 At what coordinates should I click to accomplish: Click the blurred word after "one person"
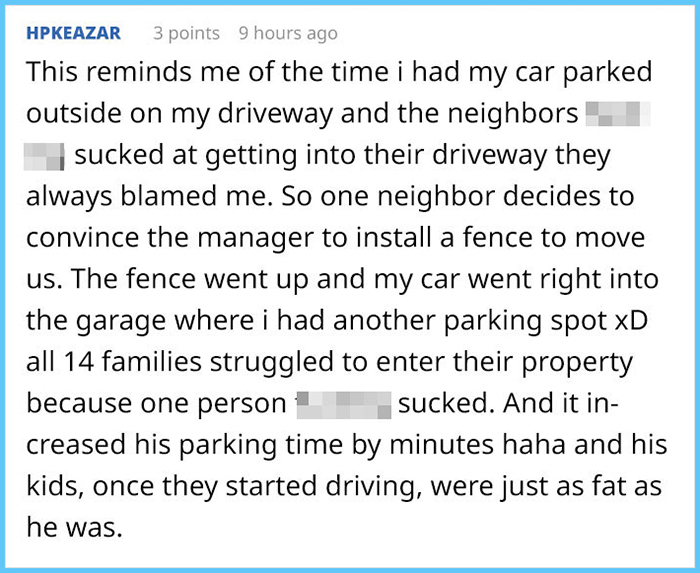[x=343, y=404]
